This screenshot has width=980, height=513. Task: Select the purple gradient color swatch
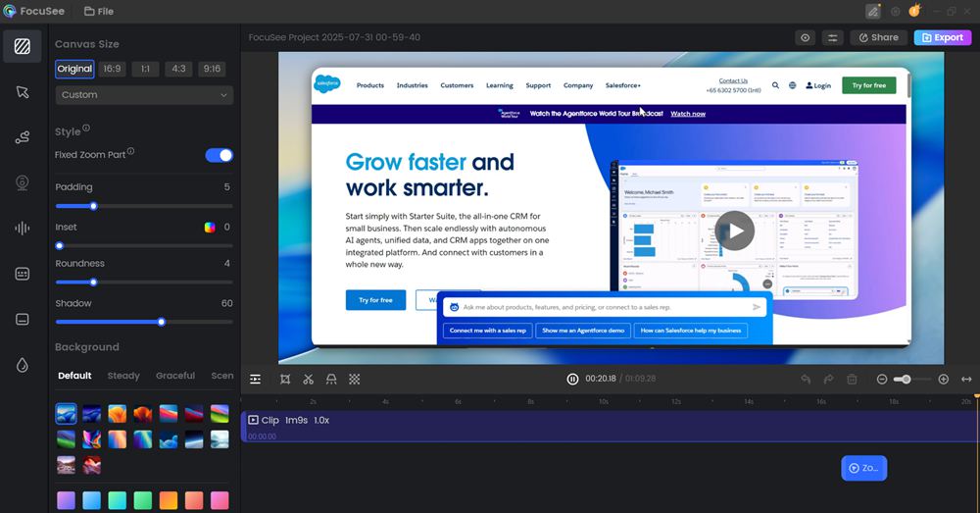point(67,500)
